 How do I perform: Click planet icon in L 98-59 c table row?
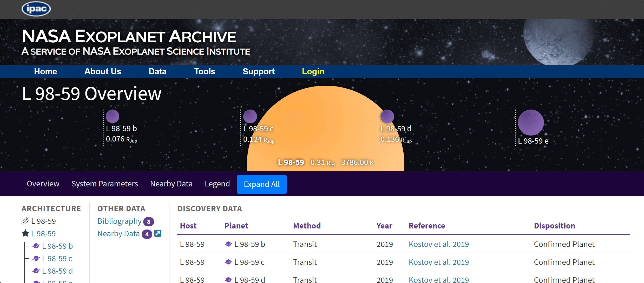(x=228, y=262)
